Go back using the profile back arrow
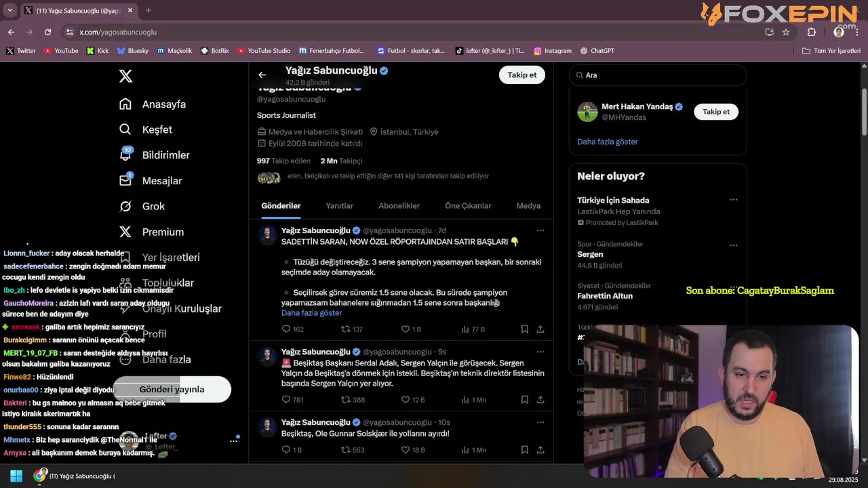This screenshot has height=488, width=868. coord(262,75)
